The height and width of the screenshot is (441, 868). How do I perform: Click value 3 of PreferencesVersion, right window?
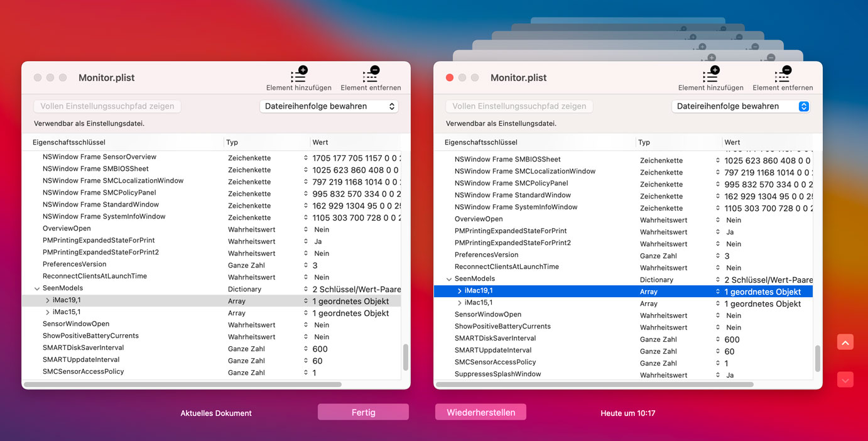coord(727,256)
